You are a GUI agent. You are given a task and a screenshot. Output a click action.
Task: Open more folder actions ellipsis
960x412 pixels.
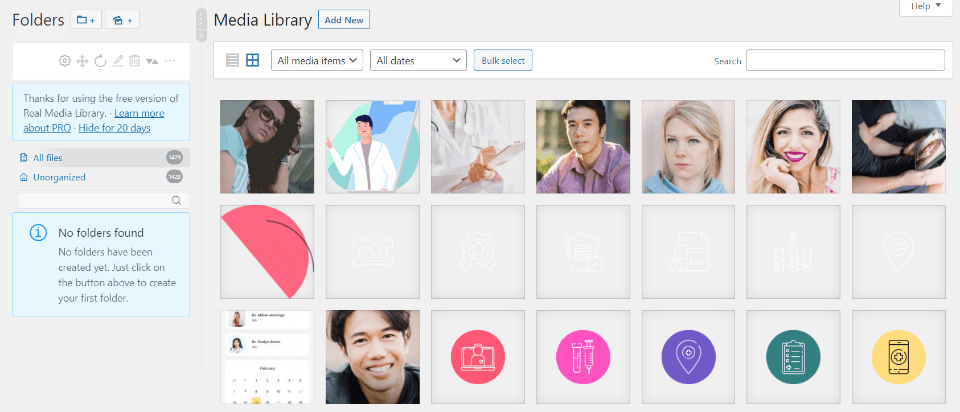[171, 61]
